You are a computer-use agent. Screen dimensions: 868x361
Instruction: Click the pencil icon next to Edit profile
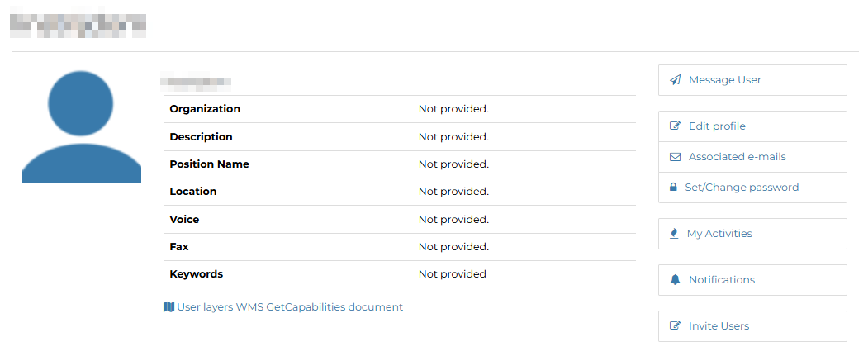pos(675,126)
